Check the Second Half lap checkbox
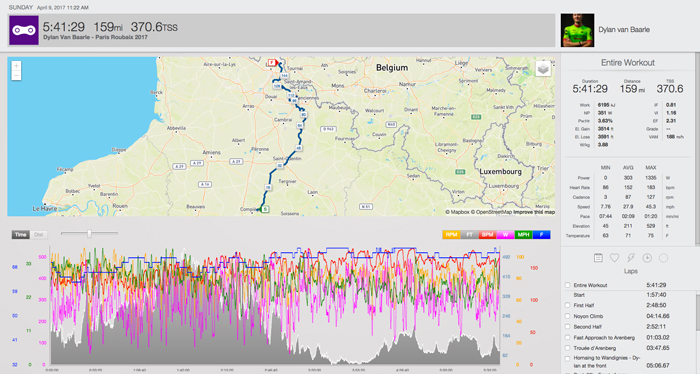Screen dimensions: 700x374 click(567, 327)
